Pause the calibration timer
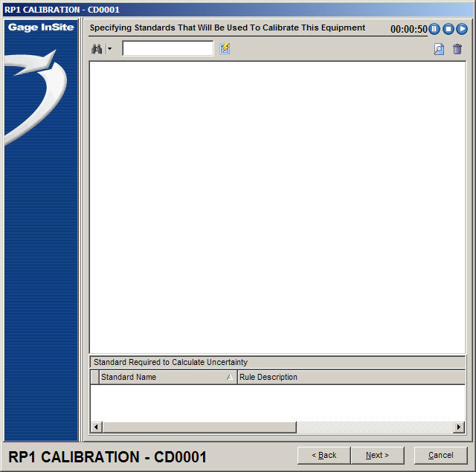The height and width of the screenshot is (472, 476). click(434, 29)
